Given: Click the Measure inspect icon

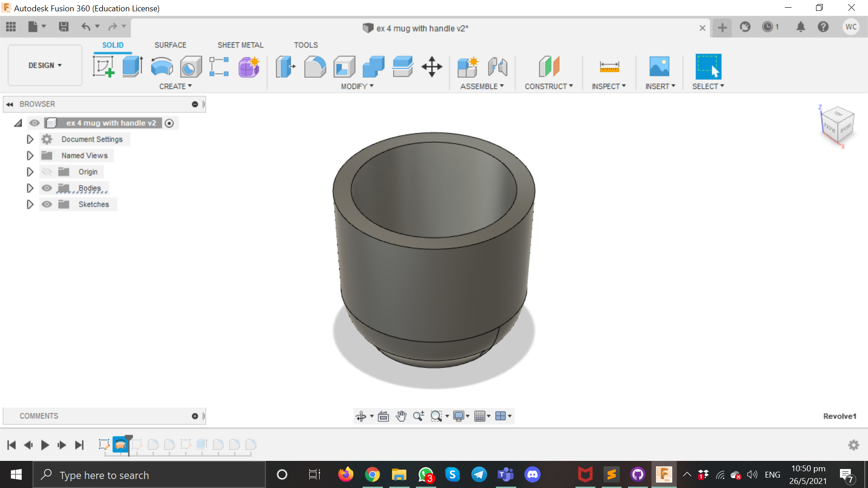Looking at the screenshot, I should click(x=609, y=66).
